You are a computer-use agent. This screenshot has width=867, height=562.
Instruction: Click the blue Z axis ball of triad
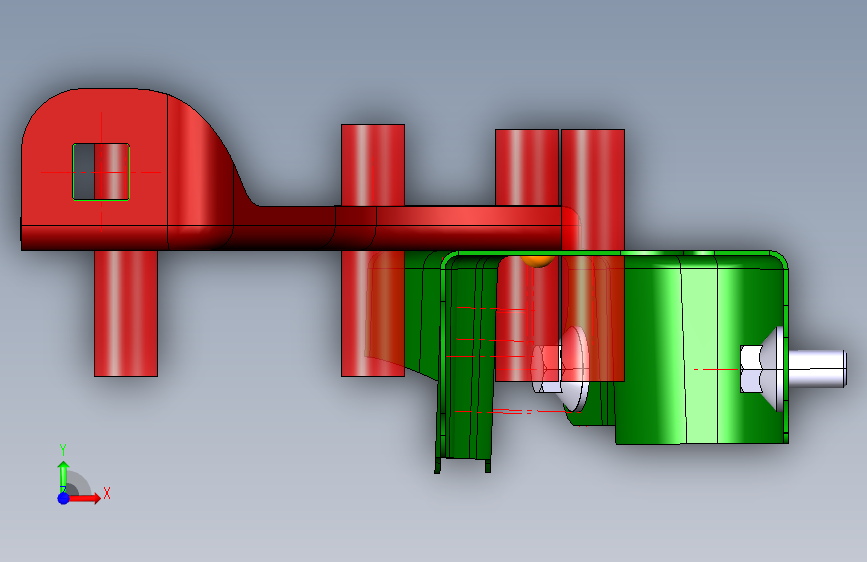pos(64,498)
